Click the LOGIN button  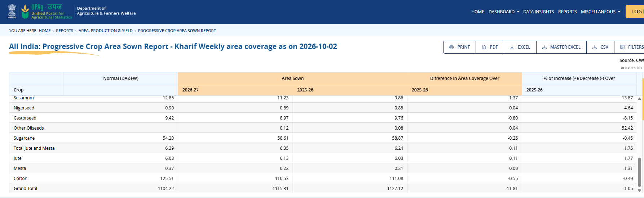(635, 12)
